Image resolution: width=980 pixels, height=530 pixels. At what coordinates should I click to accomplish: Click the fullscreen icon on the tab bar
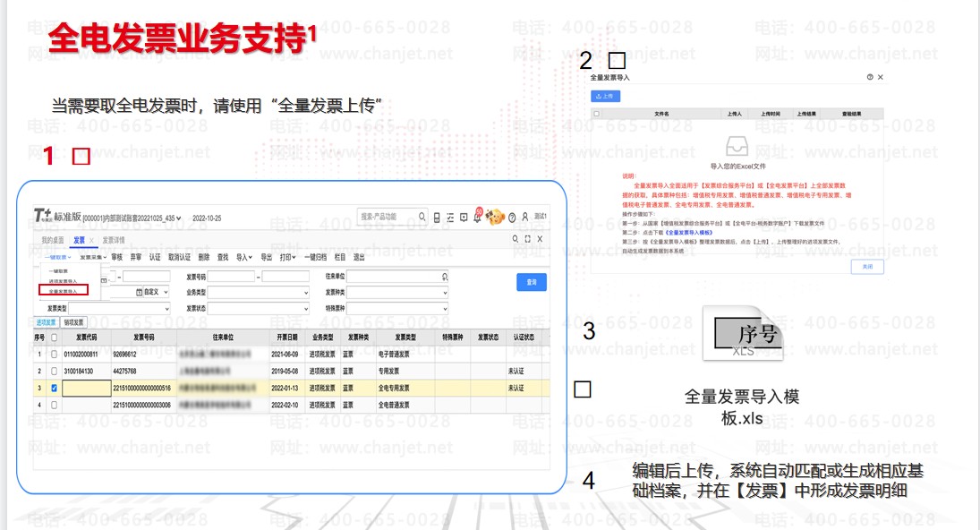pos(527,239)
